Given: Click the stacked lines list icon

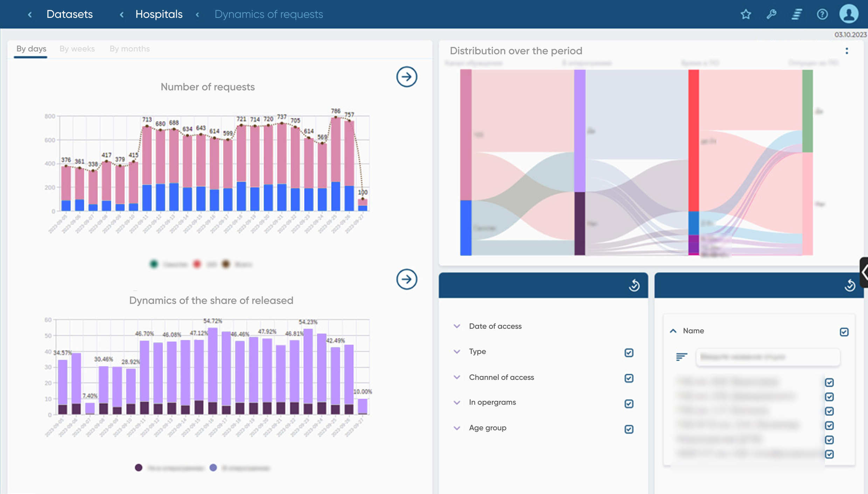Looking at the screenshot, I should [797, 14].
